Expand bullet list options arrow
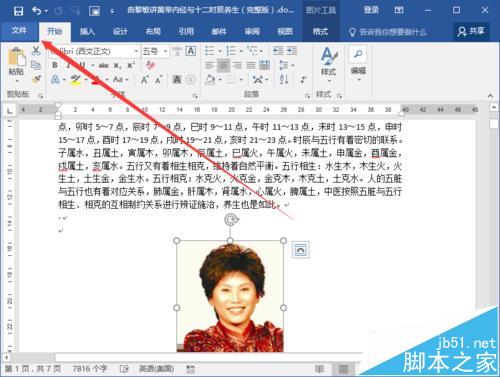500x377 pixels. point(220,51)
